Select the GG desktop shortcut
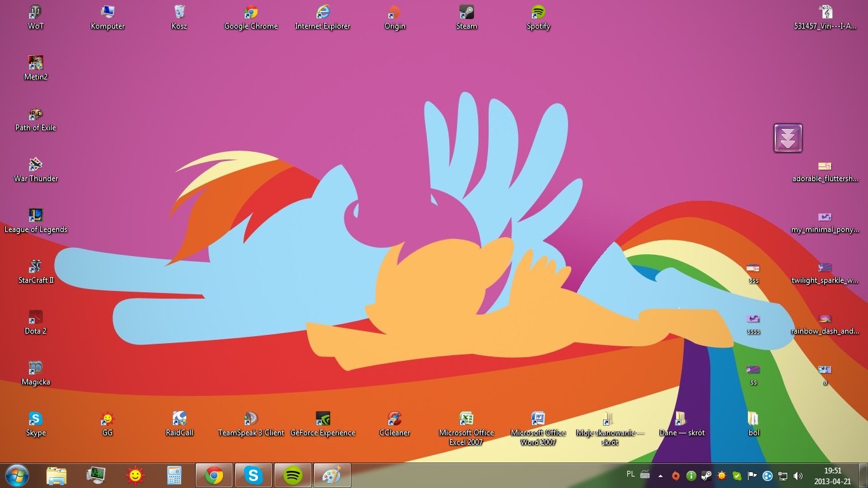Viewport: 868px width, 488px height. click(x=107, y=424)
